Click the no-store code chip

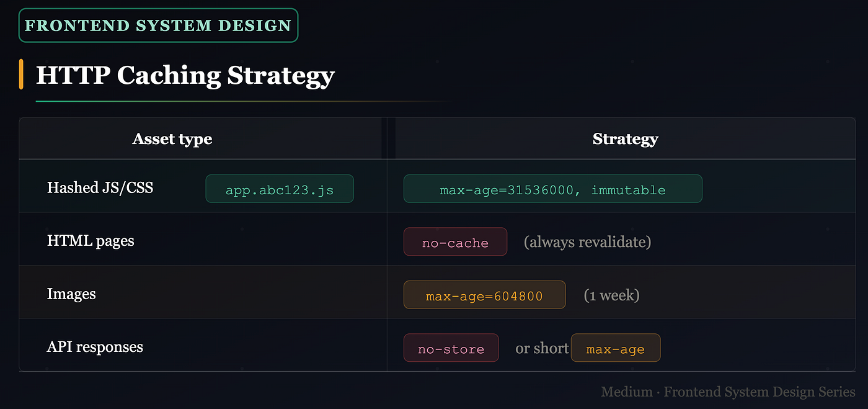451,348
